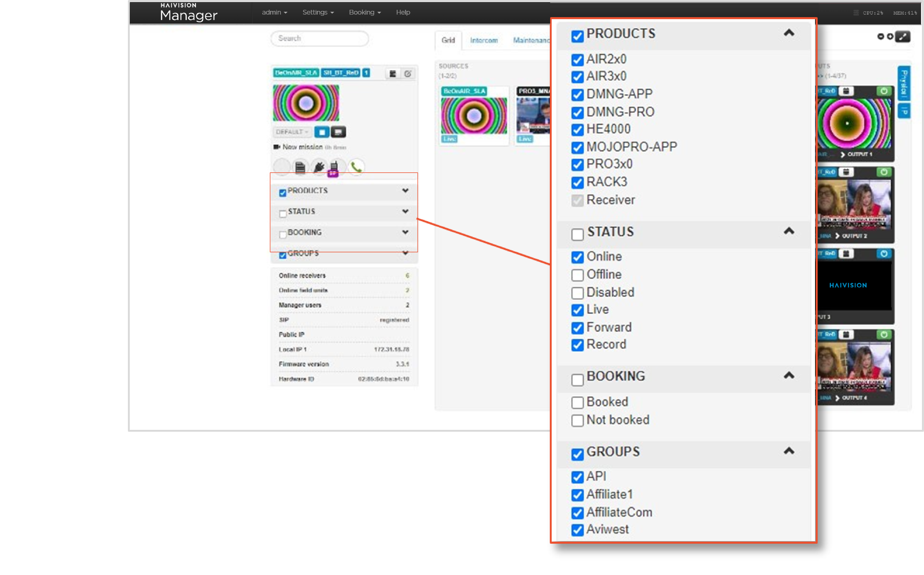The image size is (924, 575).
Task: Enable the Offline status checkbox
Action: pyautogui.click(x=577, y=275)
